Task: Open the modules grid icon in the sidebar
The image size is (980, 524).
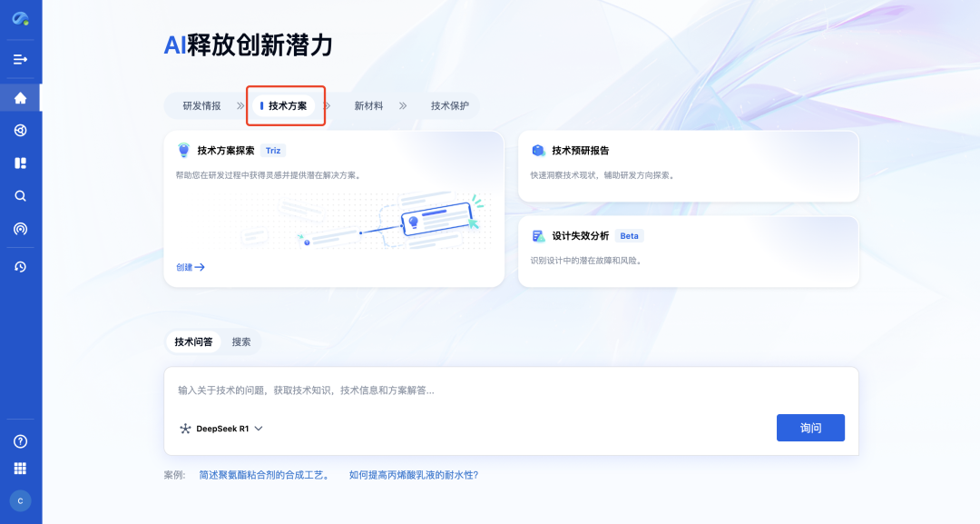Action: click(20, 163)
